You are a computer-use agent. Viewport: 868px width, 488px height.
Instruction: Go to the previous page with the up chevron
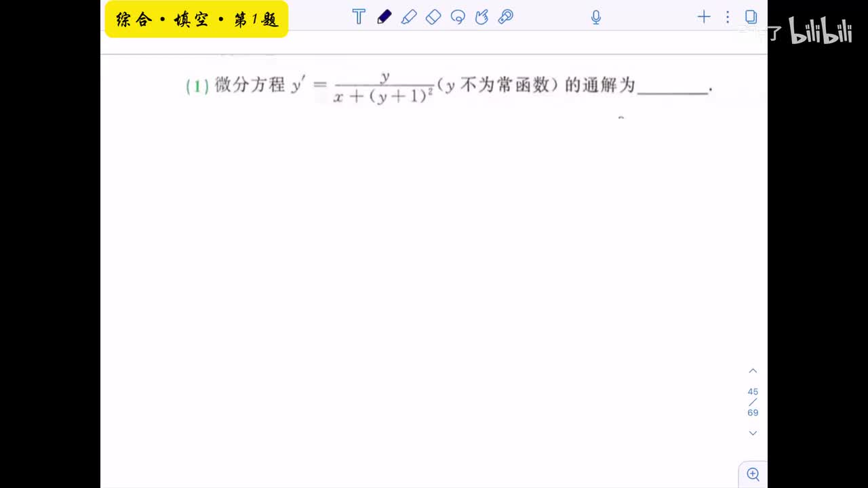(x=753, y=371)
